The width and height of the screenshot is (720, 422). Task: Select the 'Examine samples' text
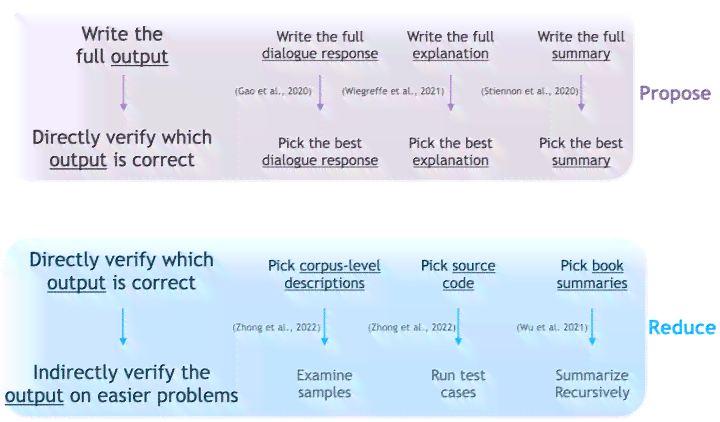pyautogui.click(x=324, y=383)
